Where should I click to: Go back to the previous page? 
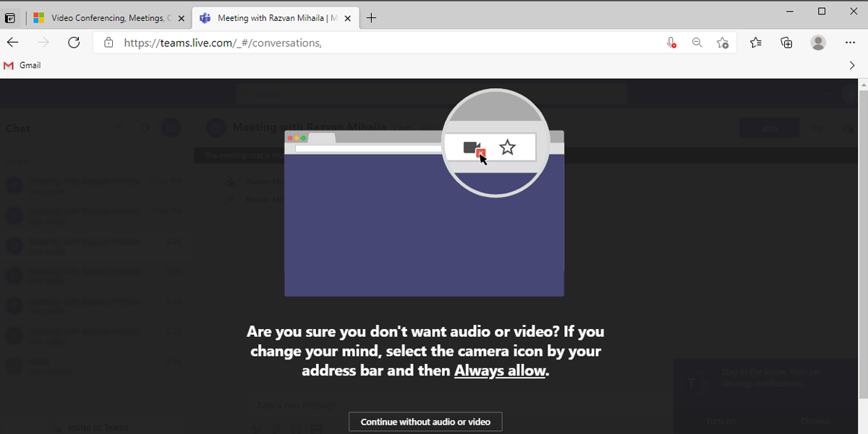point(13,43)
